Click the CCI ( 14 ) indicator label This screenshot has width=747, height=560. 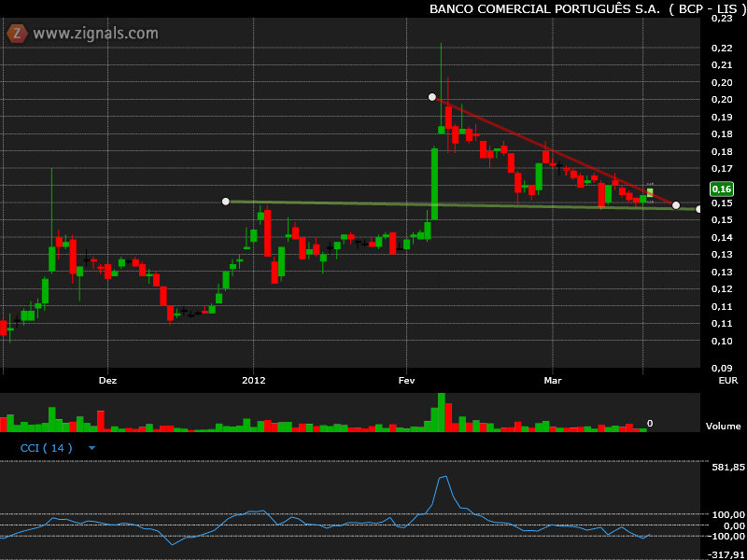point(46,448)
